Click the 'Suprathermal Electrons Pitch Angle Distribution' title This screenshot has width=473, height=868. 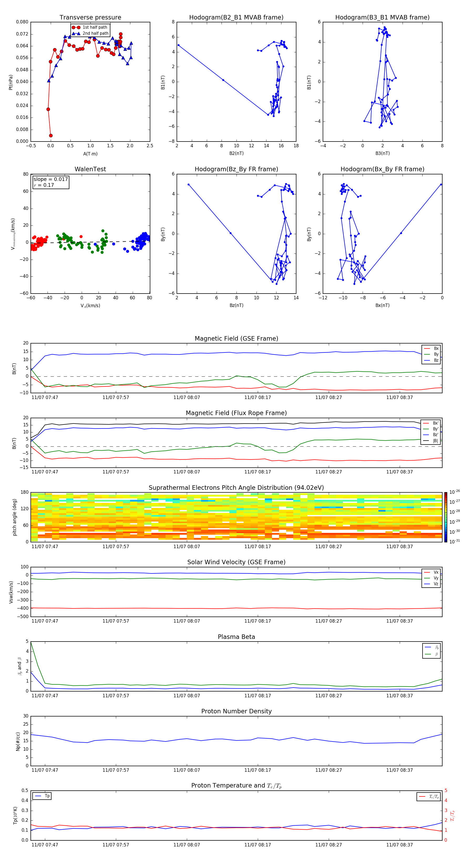(236, 488)
